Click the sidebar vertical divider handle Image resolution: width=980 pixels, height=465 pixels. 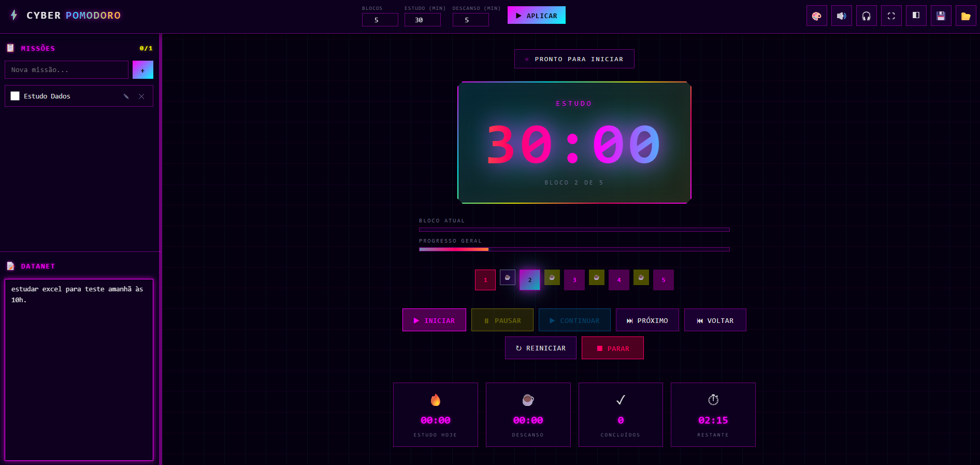pos(161,249)
